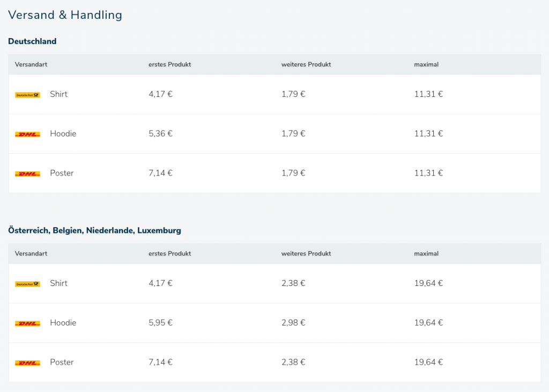Image resolution: width=549 pixels, height=392 pixels.
Task: Click 1,79 € in Deutschland Poster row
Action: 293,173
